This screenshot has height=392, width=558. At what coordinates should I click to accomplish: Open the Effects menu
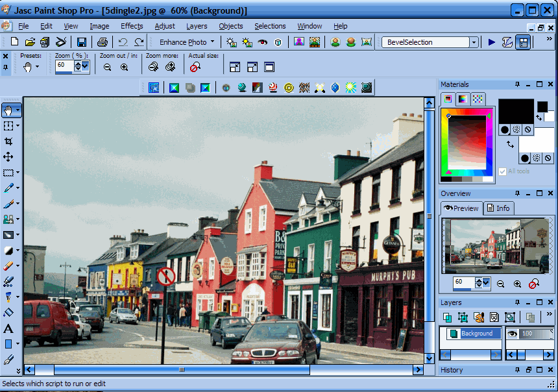[x=132, y=26]
